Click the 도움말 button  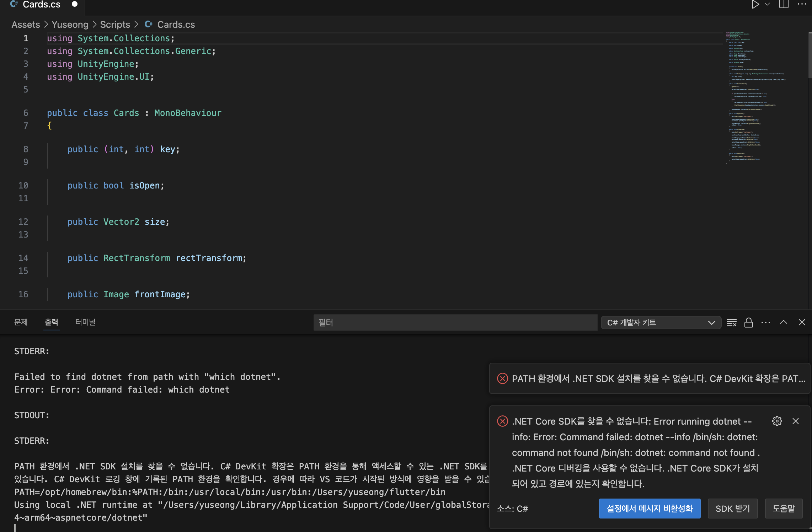783,509
